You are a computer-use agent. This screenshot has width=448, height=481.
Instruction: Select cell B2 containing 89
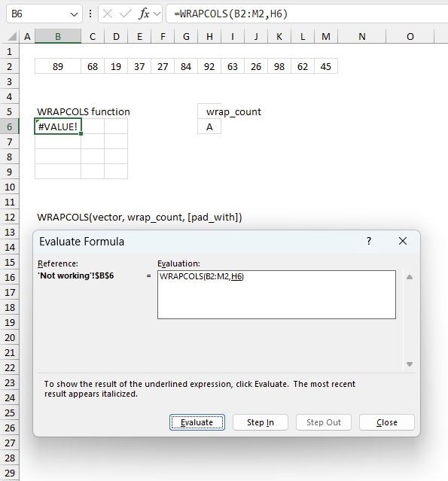[x=58, y=66]
